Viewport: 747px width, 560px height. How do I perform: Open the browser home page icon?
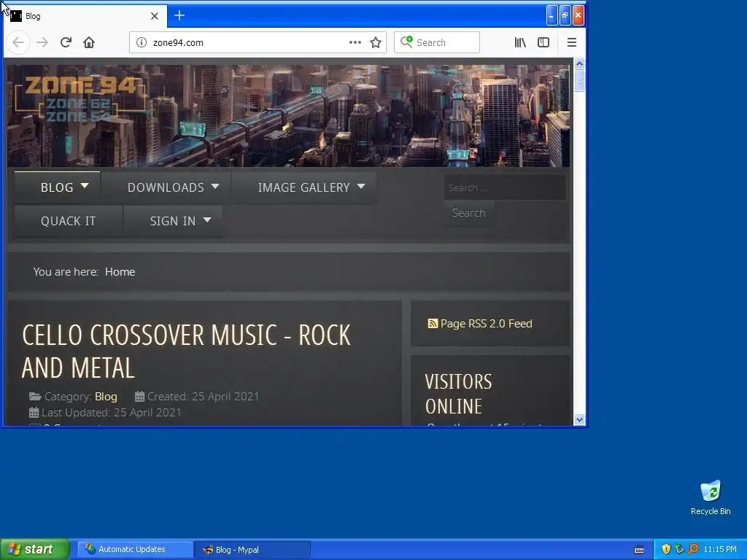tap(88, 42)
